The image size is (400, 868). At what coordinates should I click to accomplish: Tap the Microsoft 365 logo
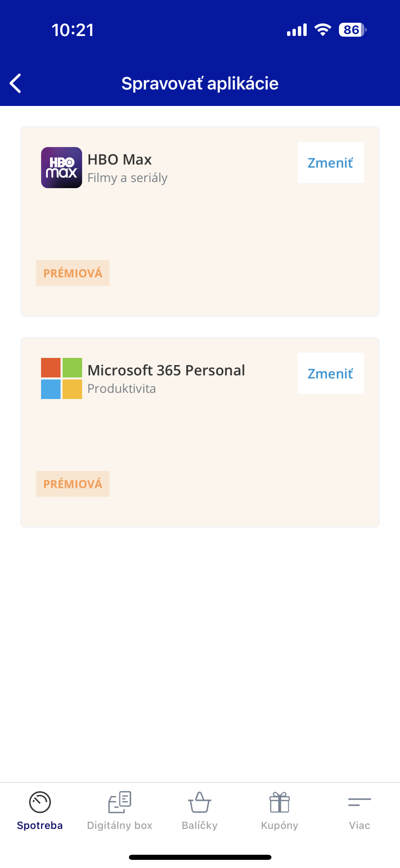point(61,378)
